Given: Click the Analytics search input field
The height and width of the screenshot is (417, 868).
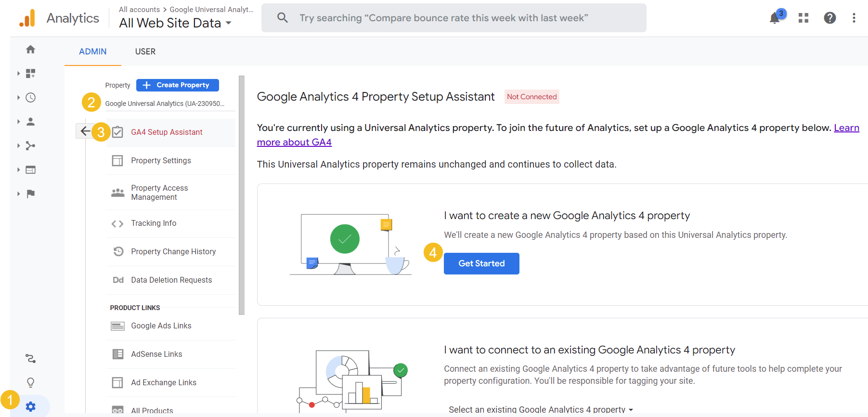Looking at the screenshot, I should pyautogui.click(x=453, y=18).
